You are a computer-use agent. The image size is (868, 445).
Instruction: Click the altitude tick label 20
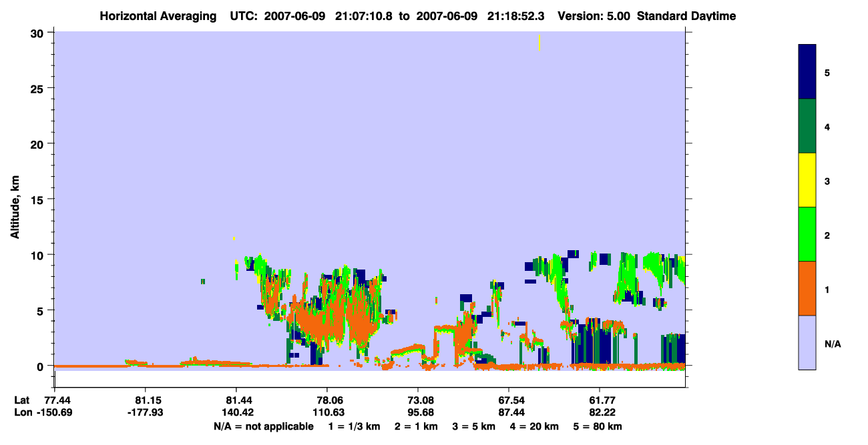coord(39,143)
